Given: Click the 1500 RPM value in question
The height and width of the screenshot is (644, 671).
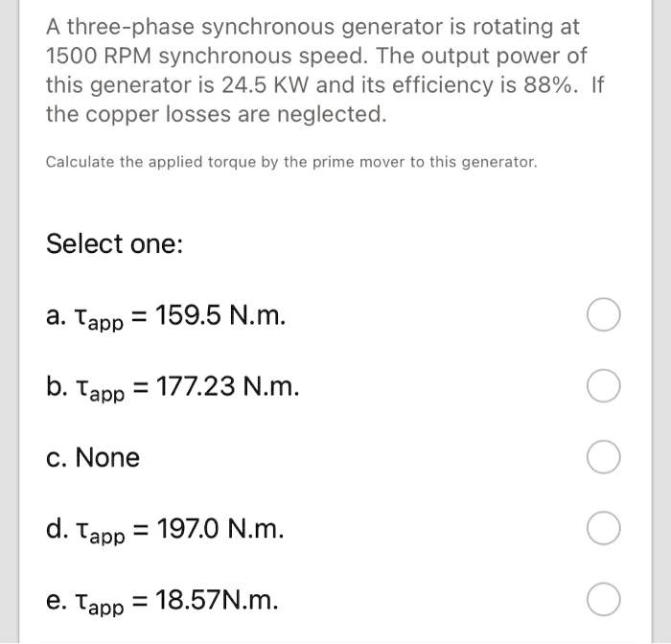Looking at the screenshot, I should click(x=99, y=56).
